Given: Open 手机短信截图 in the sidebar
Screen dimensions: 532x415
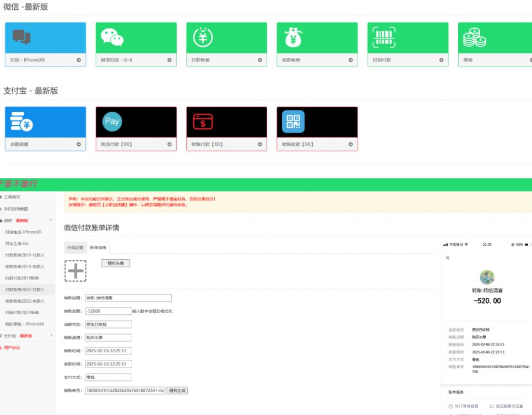Looking at the screenshot, I should click(16, 209).
